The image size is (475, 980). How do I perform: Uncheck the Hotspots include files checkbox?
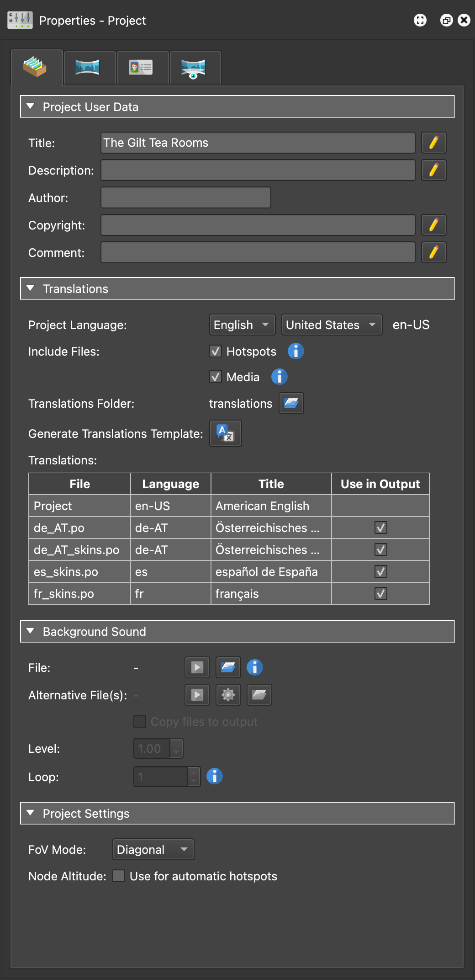point(216,351)
